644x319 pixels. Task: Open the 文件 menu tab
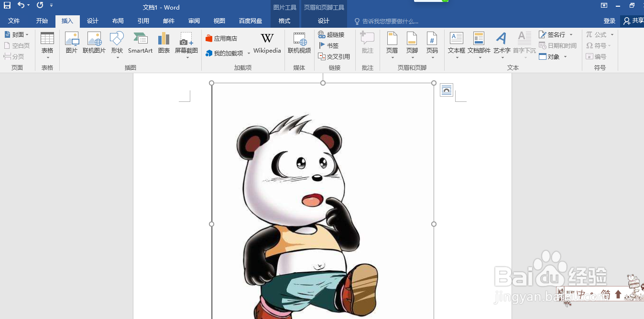(x=14, y=21)
